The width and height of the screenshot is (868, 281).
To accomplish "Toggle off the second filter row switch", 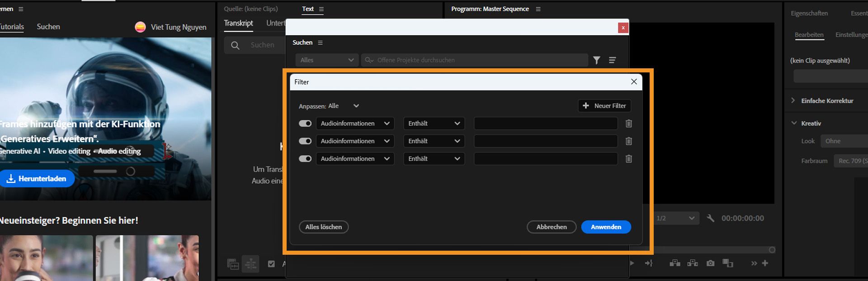I will (305, 141).
